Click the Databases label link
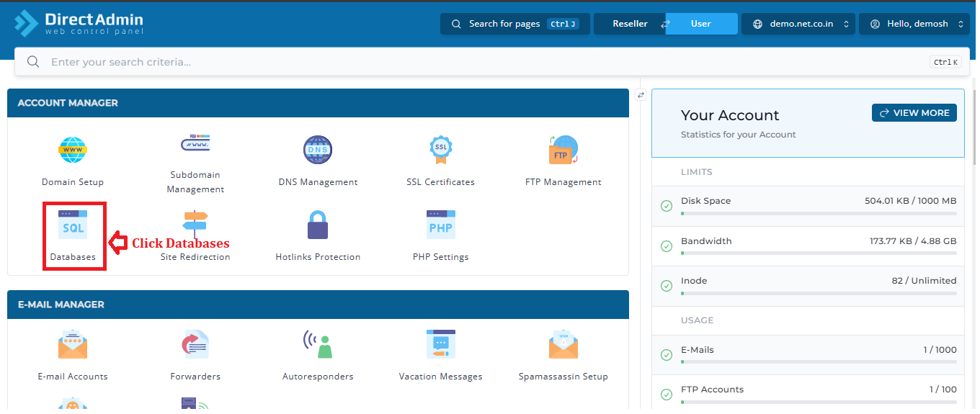 [73, 257]
